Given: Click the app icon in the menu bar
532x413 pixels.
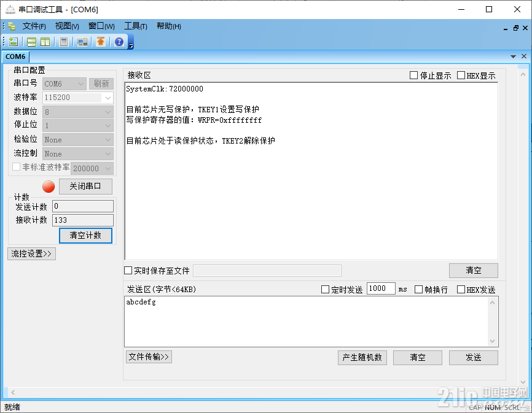Looking at the screenshot, I should click(12, 26).
